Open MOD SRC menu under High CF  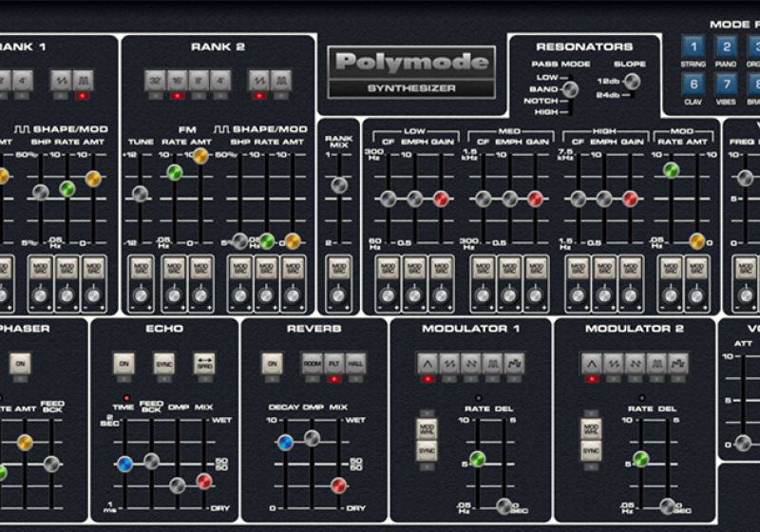click(578, 269)
